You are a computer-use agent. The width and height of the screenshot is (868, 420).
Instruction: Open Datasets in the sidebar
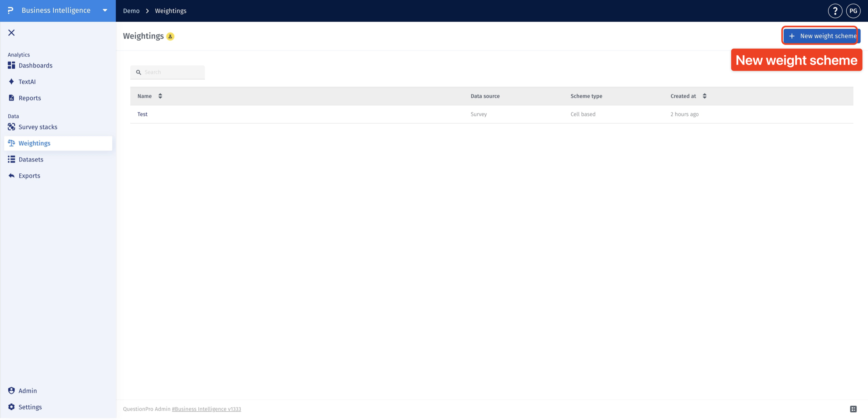click(58, 159)
